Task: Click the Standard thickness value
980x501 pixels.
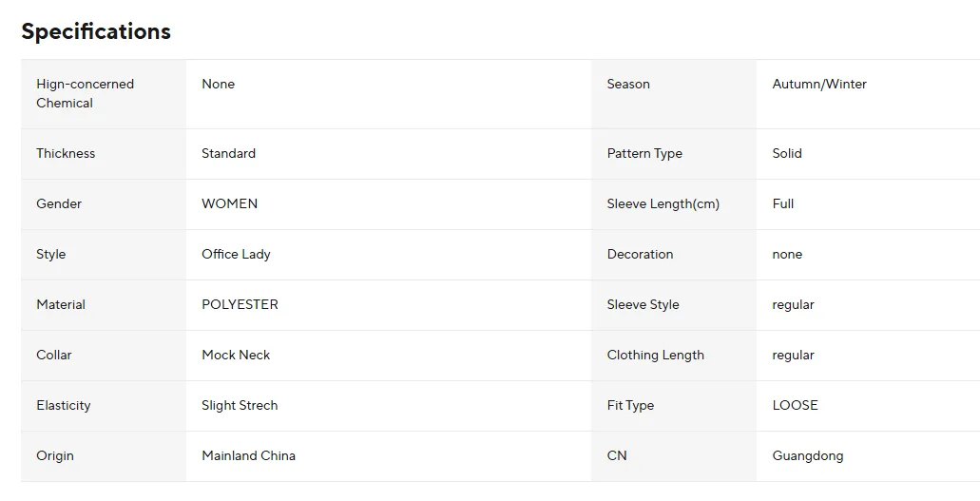Action: tap(228, 153)
